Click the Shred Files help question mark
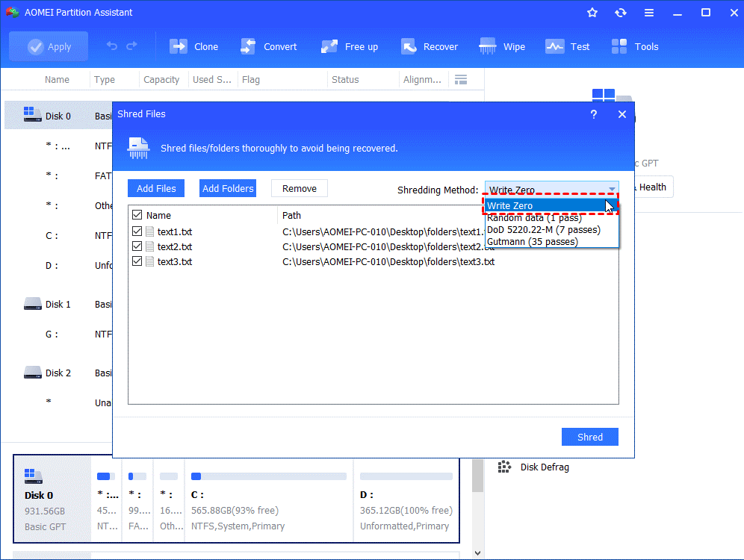The image size is (744, 560). click(x=594, y=114)
